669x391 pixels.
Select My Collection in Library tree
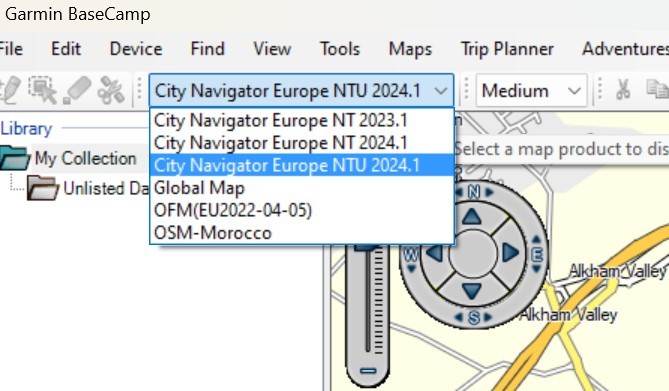pos(85,158)
